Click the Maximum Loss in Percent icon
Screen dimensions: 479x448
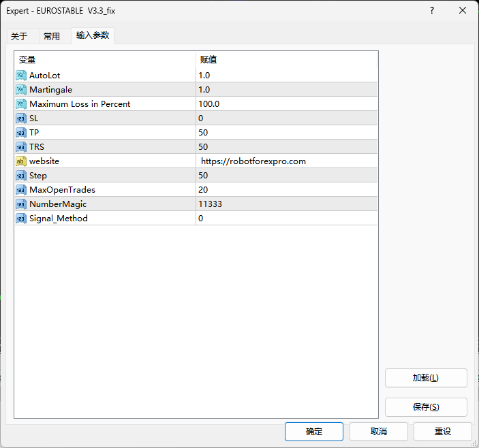click(x=20, y=103)
